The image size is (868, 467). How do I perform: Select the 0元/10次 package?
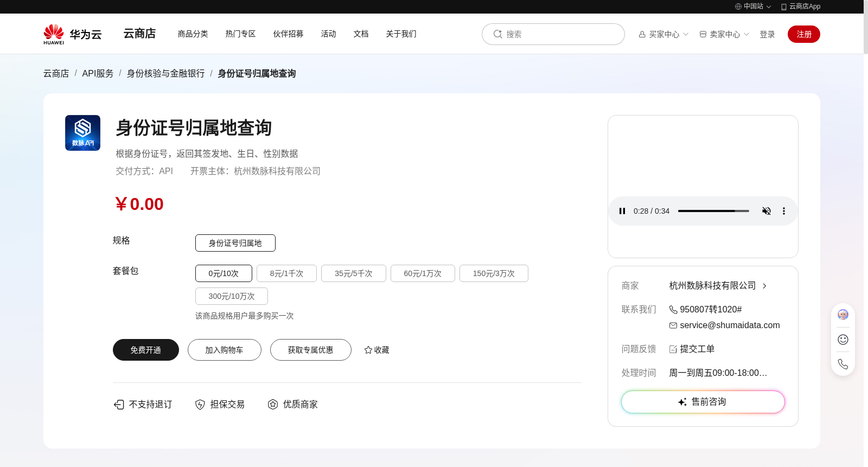pyautogui.click(x=224, y=273)
